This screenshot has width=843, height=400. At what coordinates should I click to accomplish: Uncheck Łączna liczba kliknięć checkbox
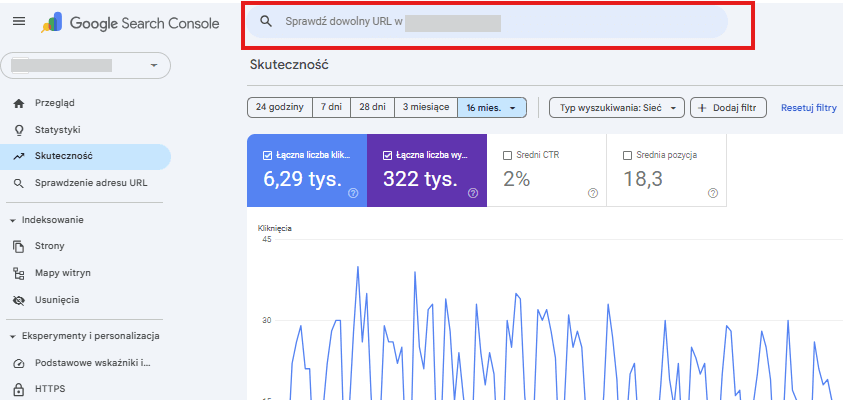tap(267, 155)
